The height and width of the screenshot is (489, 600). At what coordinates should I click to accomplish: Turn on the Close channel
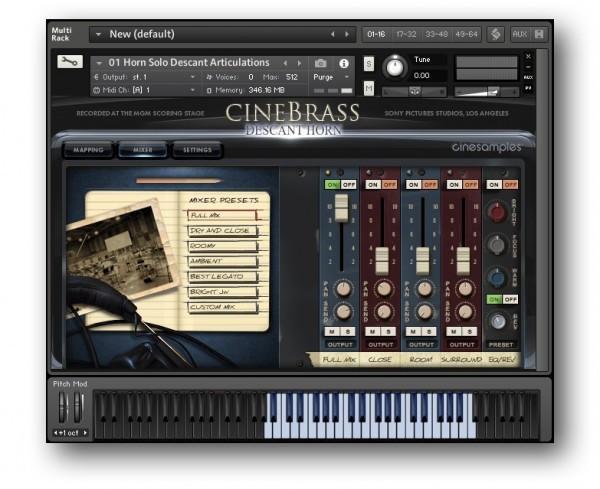point(372,185)
